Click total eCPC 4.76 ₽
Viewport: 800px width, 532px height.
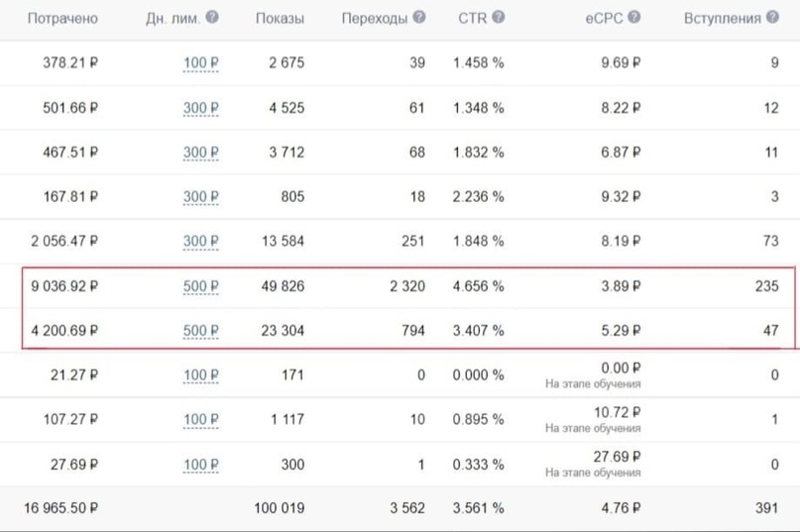coord(621,508)
